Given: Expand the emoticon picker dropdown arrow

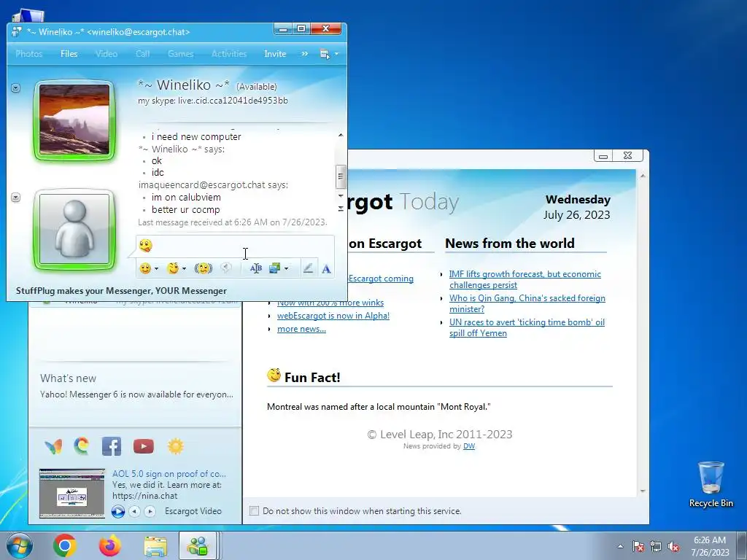Looking at the screenshot, I should click(x=156, y=269).
